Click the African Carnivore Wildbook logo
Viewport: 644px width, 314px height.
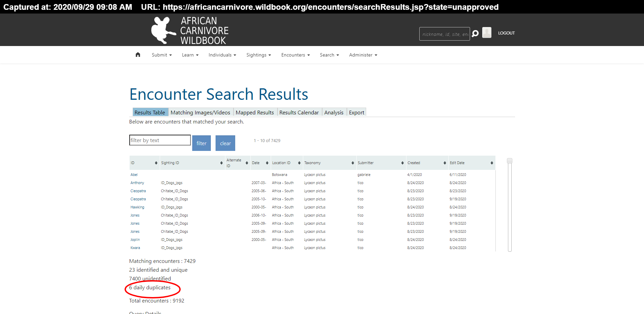click(190, 30)
